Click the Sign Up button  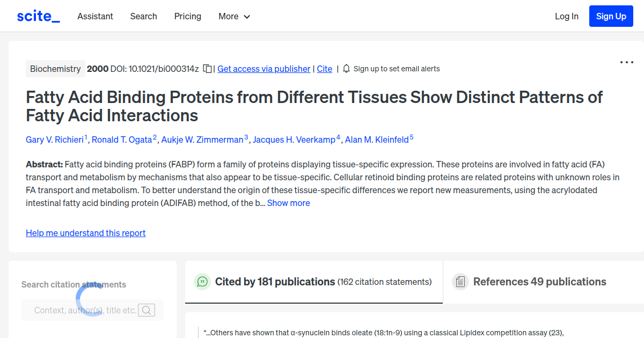(611, 16)
